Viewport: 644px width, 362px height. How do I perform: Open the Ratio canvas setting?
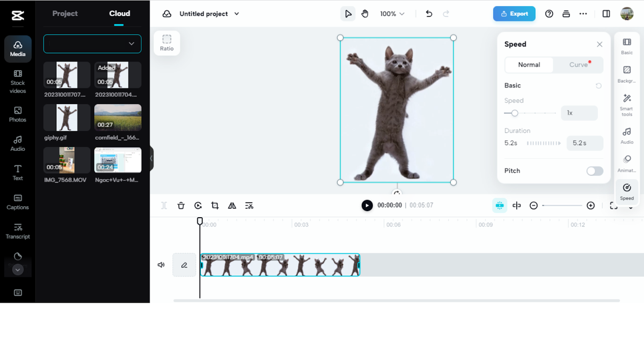[167, 43]
